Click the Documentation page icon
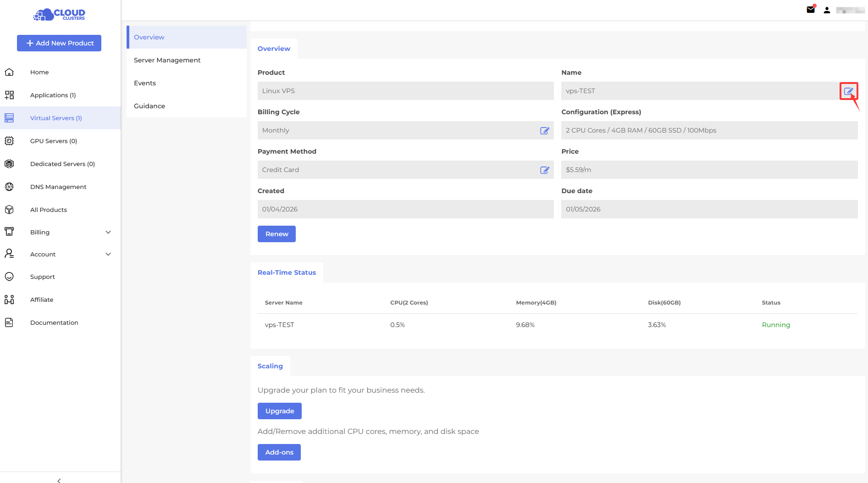Image resolution: width=868 pixels, height=483 pixels. 9,322
